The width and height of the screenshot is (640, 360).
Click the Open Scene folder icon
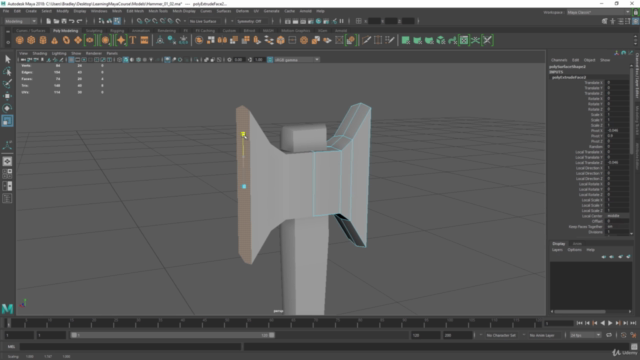(x=56, y=21)
